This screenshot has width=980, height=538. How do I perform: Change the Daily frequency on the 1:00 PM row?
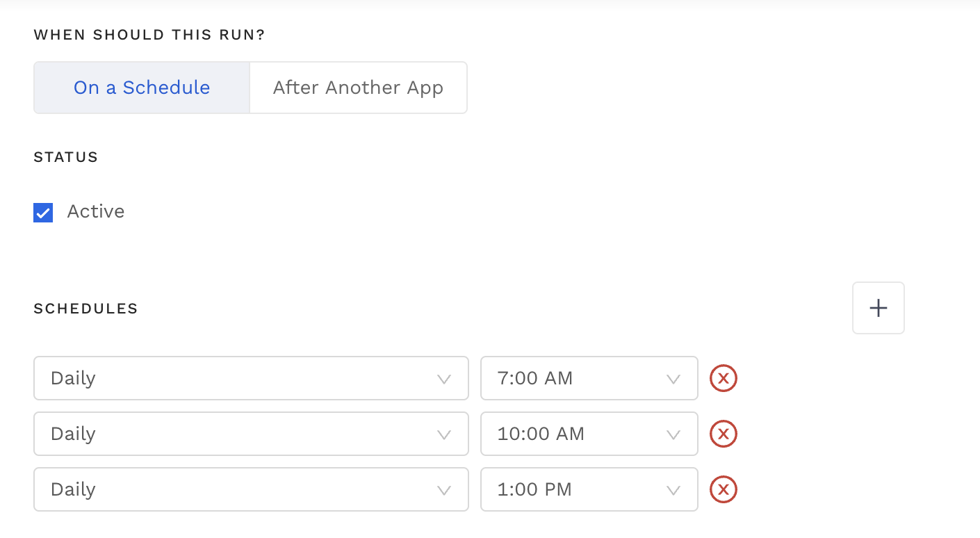[250, 490]
